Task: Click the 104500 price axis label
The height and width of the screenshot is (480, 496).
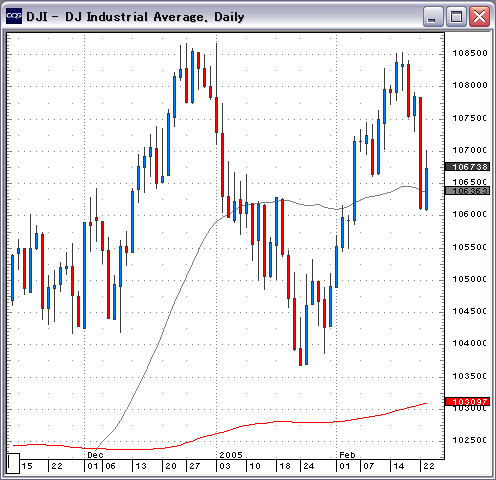Action: coord(469,311)
